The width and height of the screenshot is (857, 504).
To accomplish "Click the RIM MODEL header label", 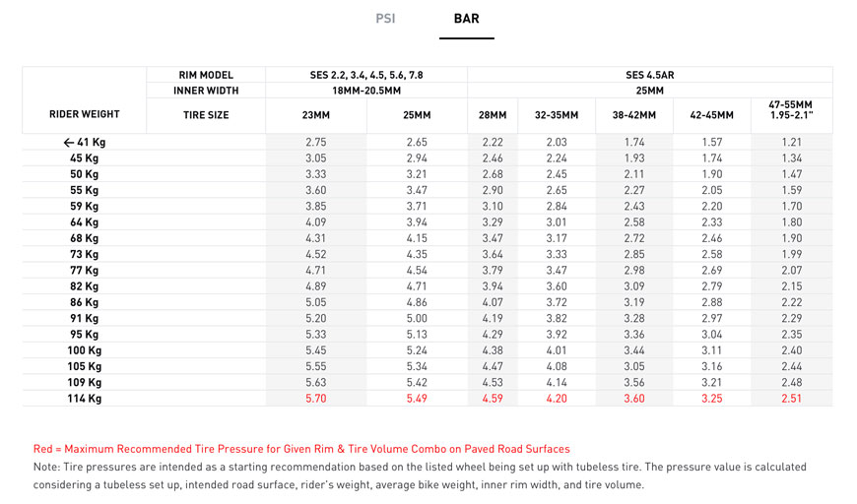I will tap(206, 75).
